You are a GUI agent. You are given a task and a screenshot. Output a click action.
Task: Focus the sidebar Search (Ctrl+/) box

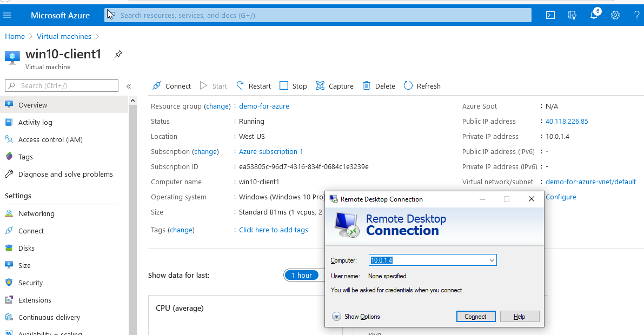62,85
